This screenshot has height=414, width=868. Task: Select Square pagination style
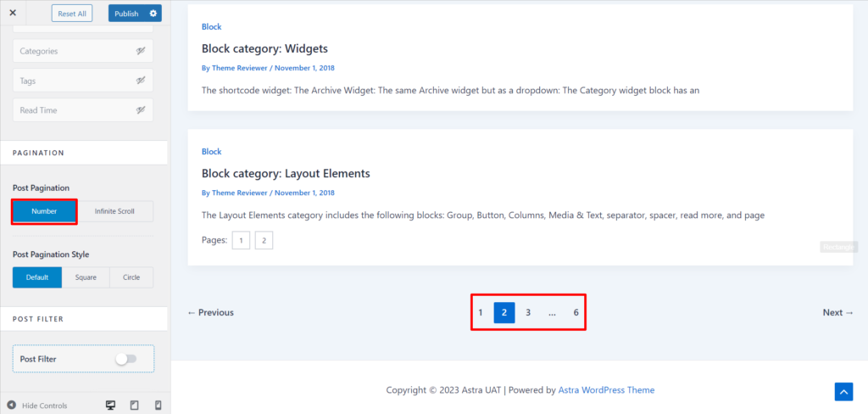click(86, 277)
